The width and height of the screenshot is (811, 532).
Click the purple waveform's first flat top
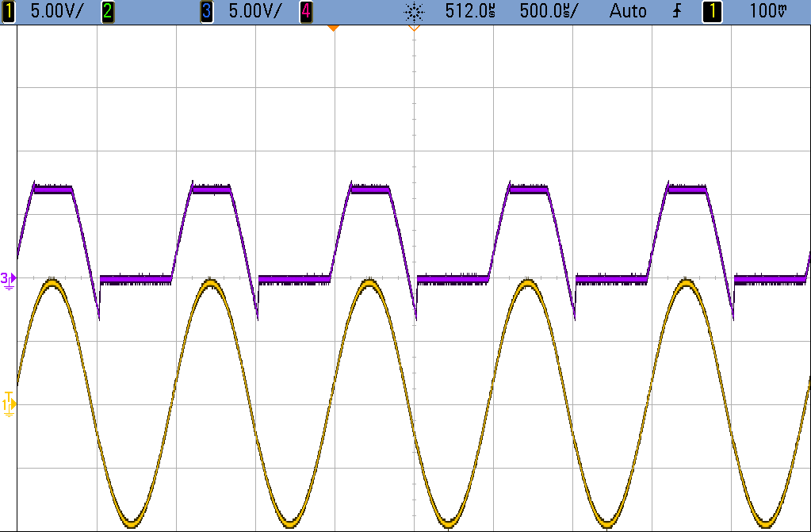[x=53, y=189]
